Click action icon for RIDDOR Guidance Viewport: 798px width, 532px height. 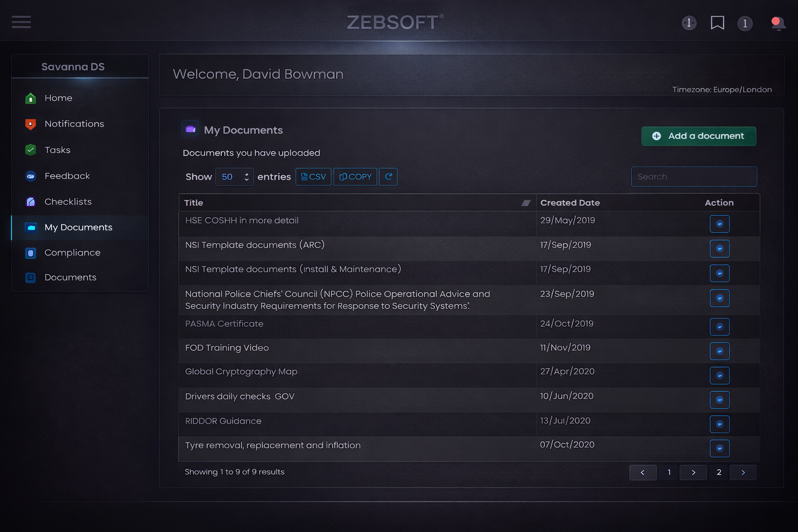pos(720,424)
